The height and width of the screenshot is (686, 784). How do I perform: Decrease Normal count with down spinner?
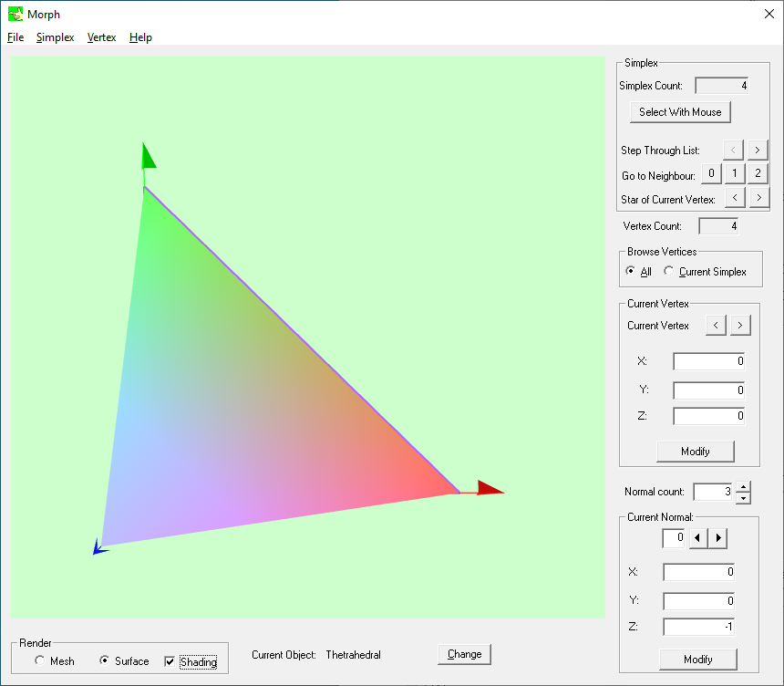tap(743, 497)
